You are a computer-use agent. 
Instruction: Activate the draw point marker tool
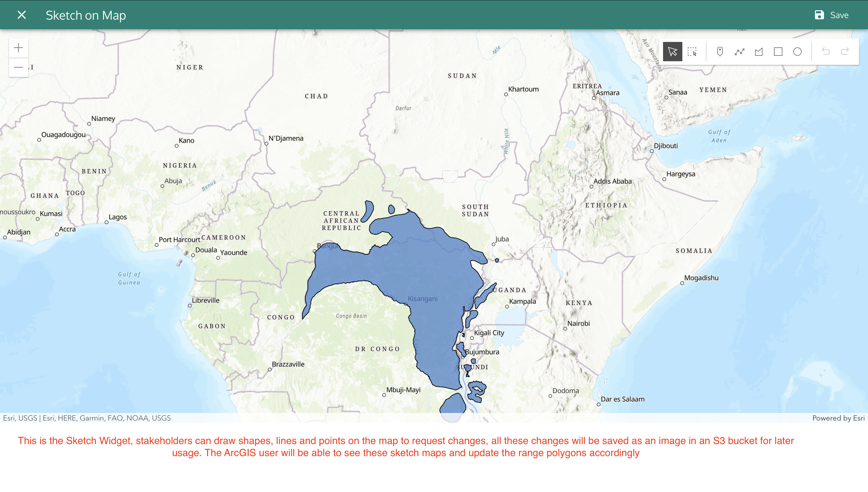720,52
